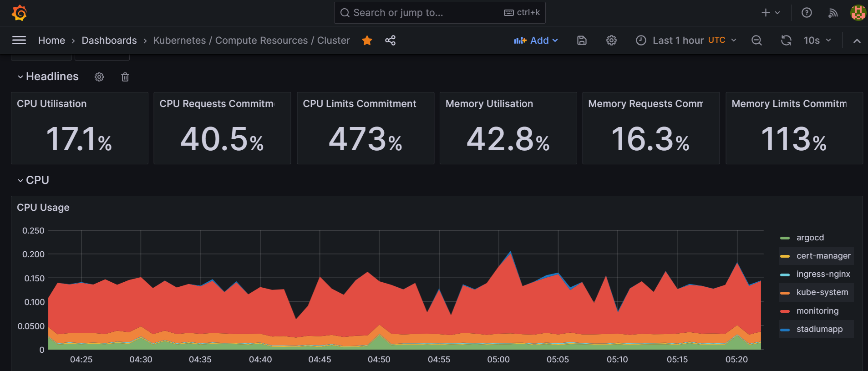Open the news feed icon
Screen dimensions: 868x371
(x=833, y=13)
